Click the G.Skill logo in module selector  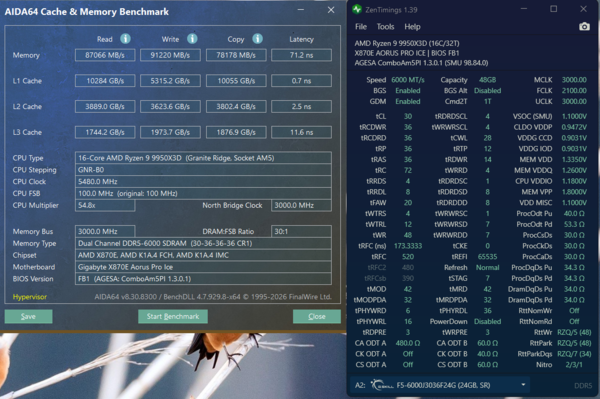point(381,385)
